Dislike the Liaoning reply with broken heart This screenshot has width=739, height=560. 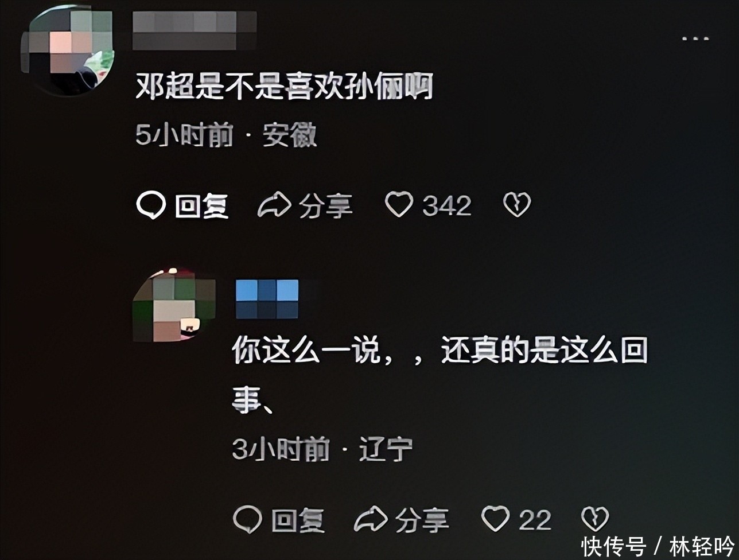[x=595, y=519]
